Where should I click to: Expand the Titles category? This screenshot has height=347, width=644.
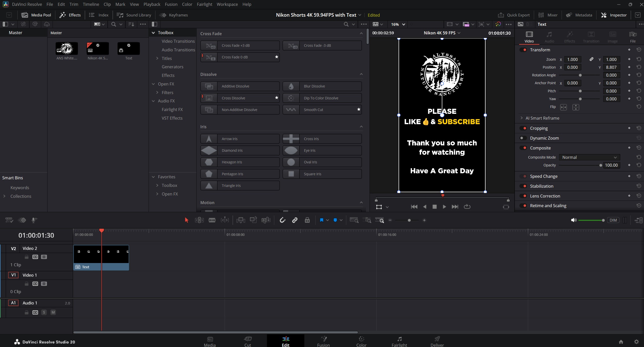pos(157,58)
